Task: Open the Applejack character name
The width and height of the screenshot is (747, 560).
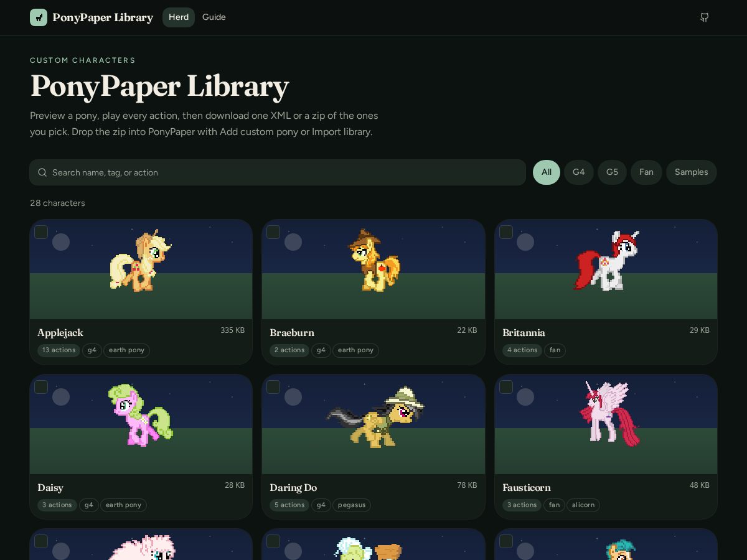Action: pyautogui.click(x=60, y=333)
